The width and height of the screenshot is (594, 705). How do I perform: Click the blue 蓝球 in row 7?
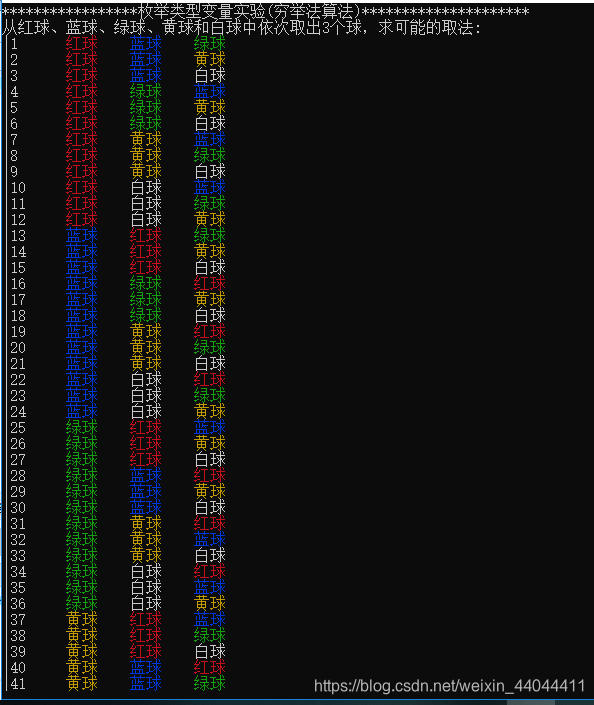pos(210,140)
